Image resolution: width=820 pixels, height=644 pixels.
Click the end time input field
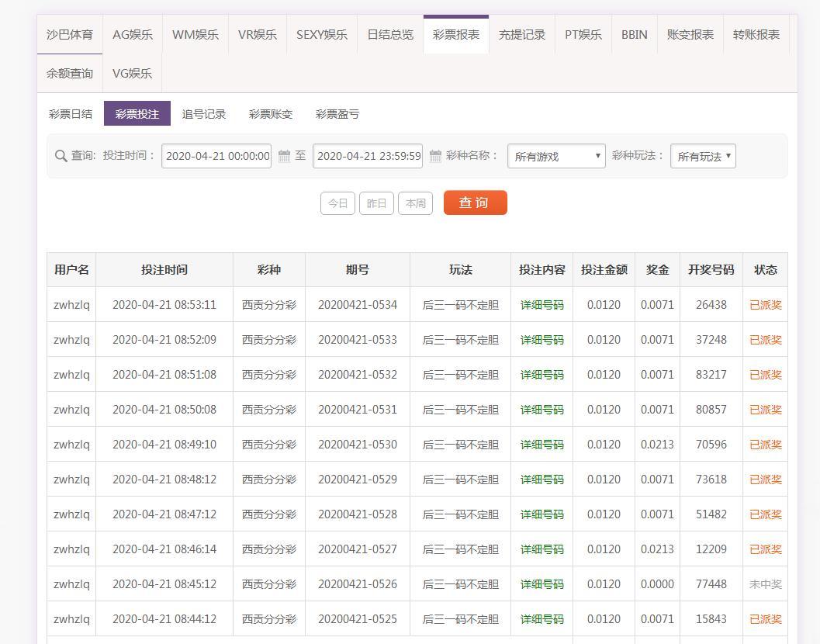click(x=368, y=156)
